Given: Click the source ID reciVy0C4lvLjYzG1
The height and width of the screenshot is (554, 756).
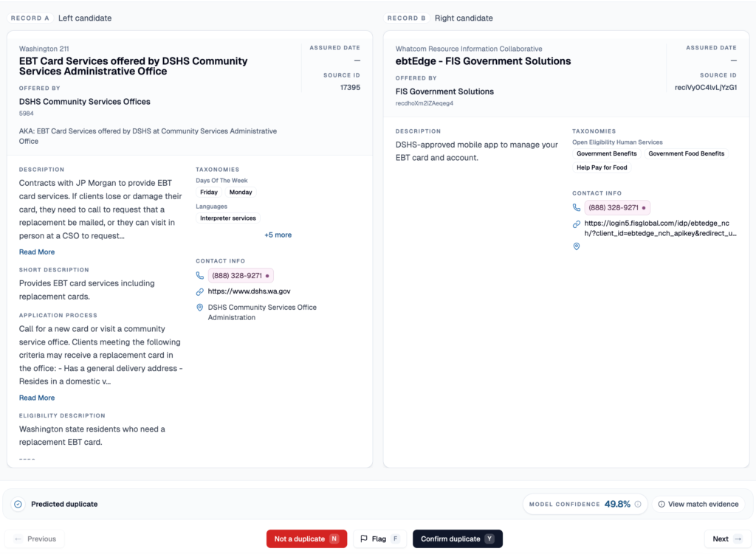Looking at the screenshot, I should (706, 88).
